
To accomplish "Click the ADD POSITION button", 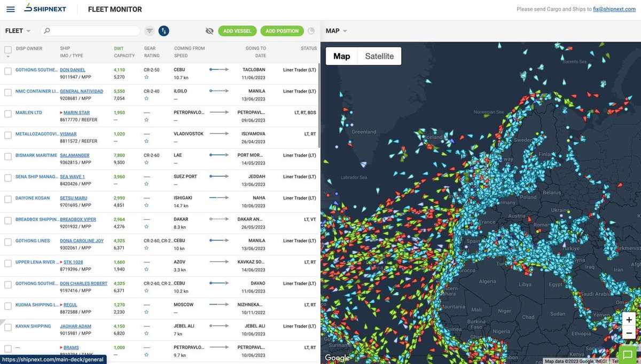I will click(x=282, y=31).
